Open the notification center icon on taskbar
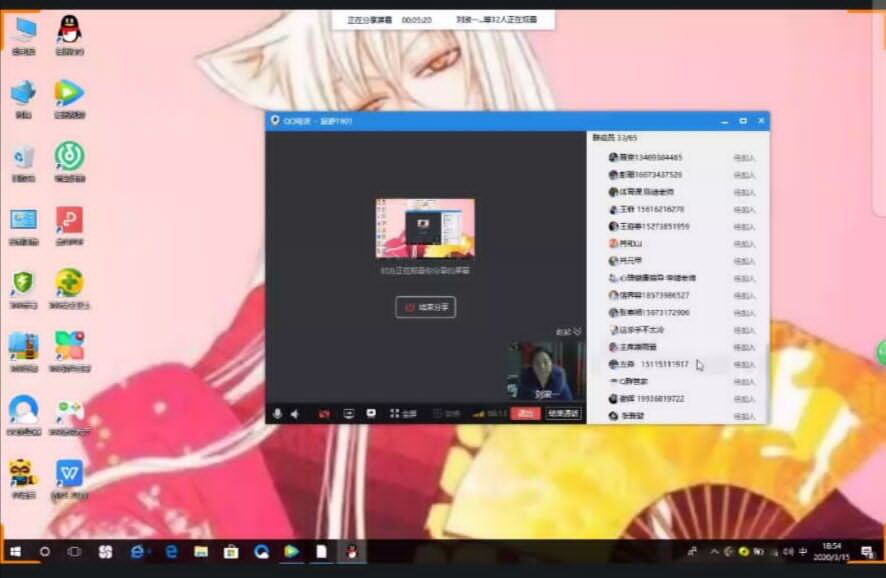Screen dimensions: 886x578 point(867,552)
